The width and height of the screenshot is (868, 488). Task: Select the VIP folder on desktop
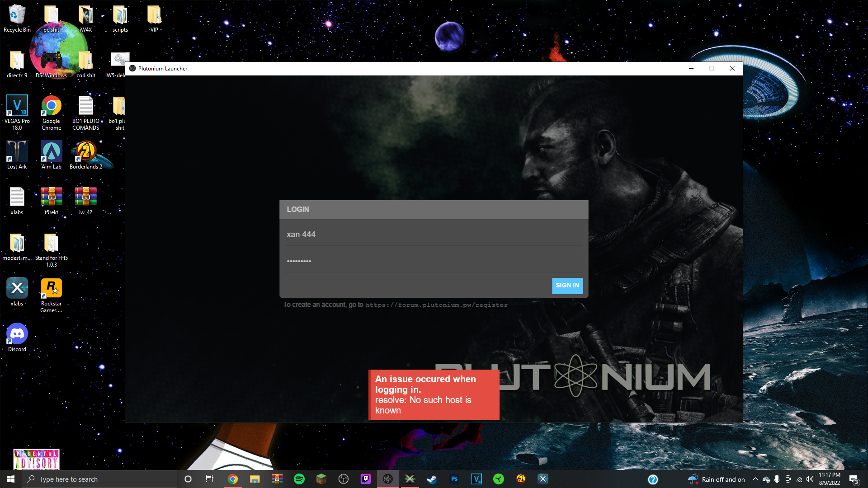(x=154, y=19)
